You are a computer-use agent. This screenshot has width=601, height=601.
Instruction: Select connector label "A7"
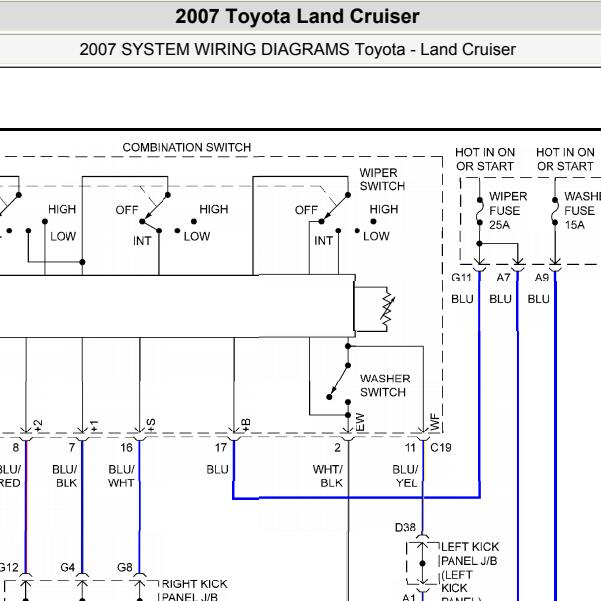[503, 277]
